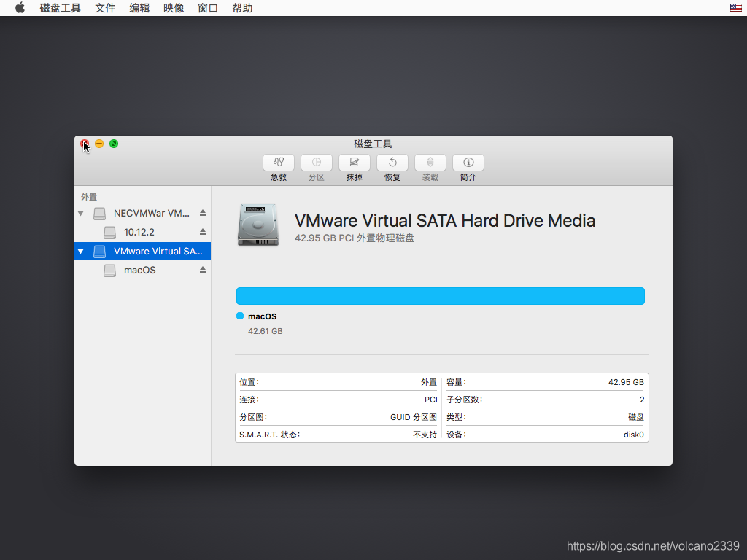Select the NECVMWar VM... disk
The image size is (747, 560).
tap(142, 214)
